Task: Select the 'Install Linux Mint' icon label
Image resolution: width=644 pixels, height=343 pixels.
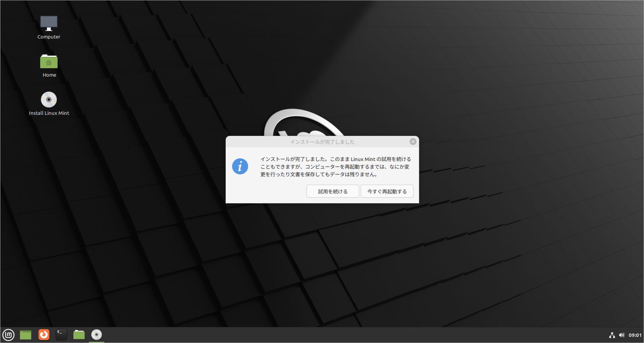Action: [x=49, y=113]
